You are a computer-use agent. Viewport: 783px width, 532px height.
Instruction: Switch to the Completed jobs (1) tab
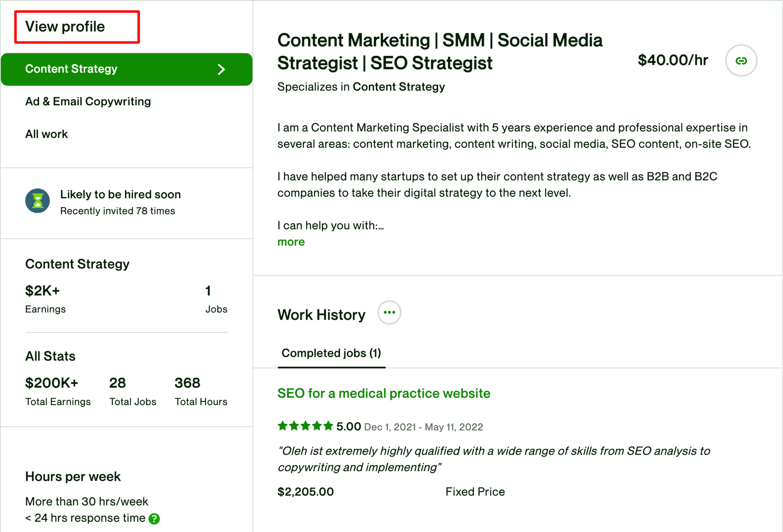pos(331,353)
